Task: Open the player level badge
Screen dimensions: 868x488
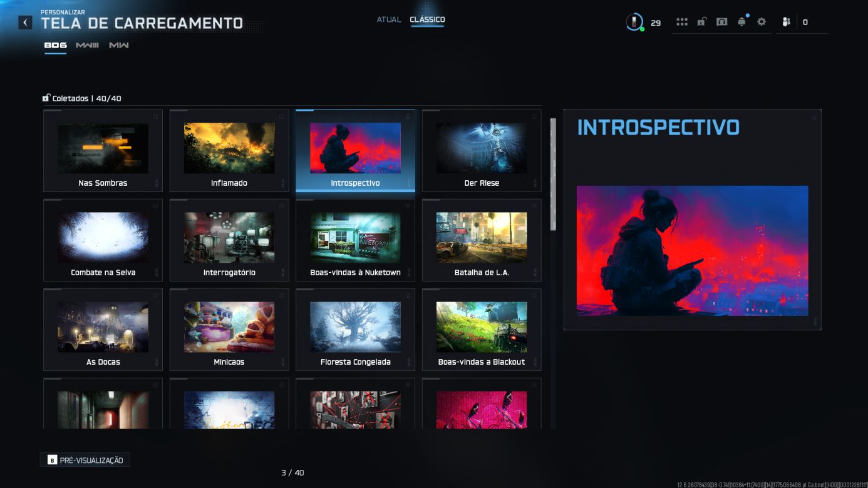Action: click(634, 23)
